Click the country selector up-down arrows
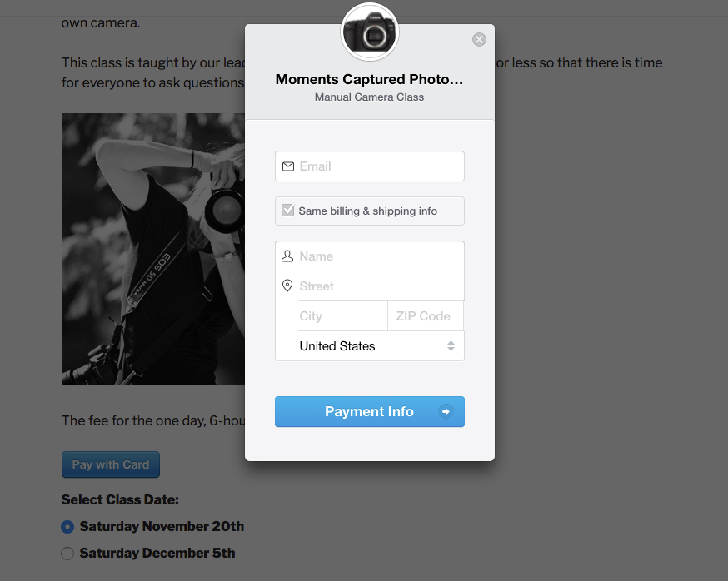728x581 pixels. tap(451, 346)
